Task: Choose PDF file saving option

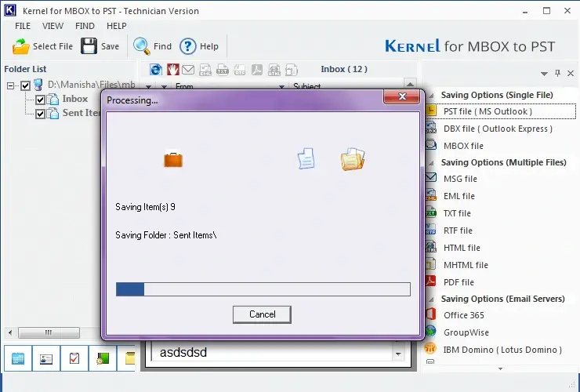Action: (x=459, y=282)
